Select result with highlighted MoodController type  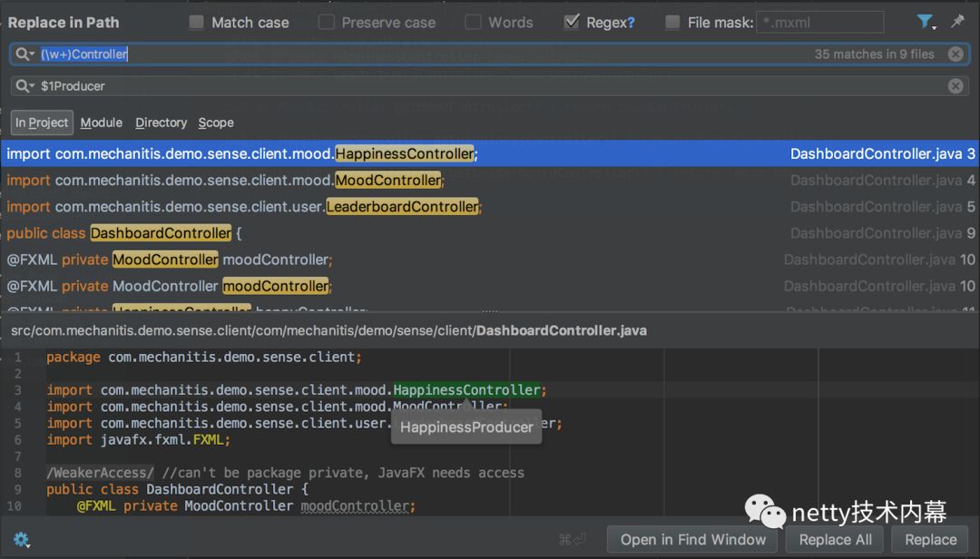490,260
